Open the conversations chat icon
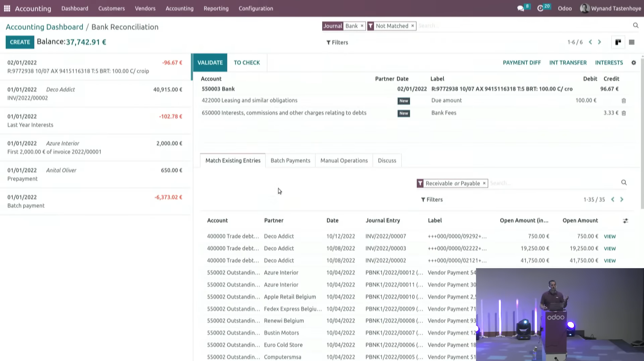 coord(520,8)
